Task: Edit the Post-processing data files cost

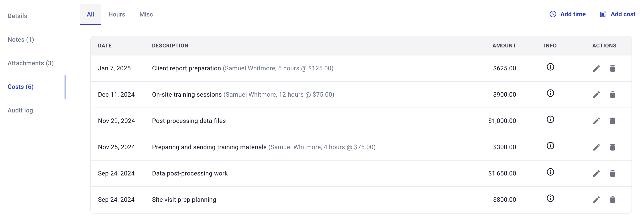Action: (596, 121)
